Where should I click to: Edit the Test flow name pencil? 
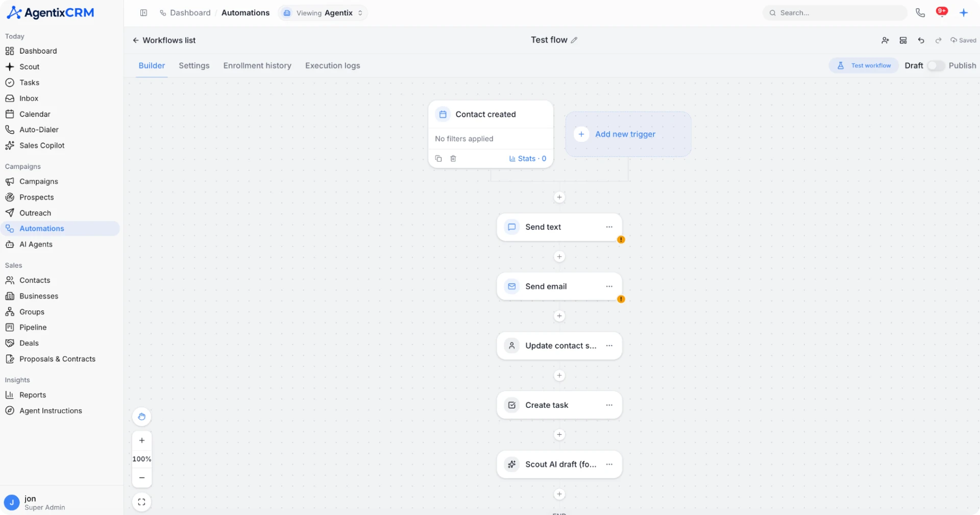point(574,40)
